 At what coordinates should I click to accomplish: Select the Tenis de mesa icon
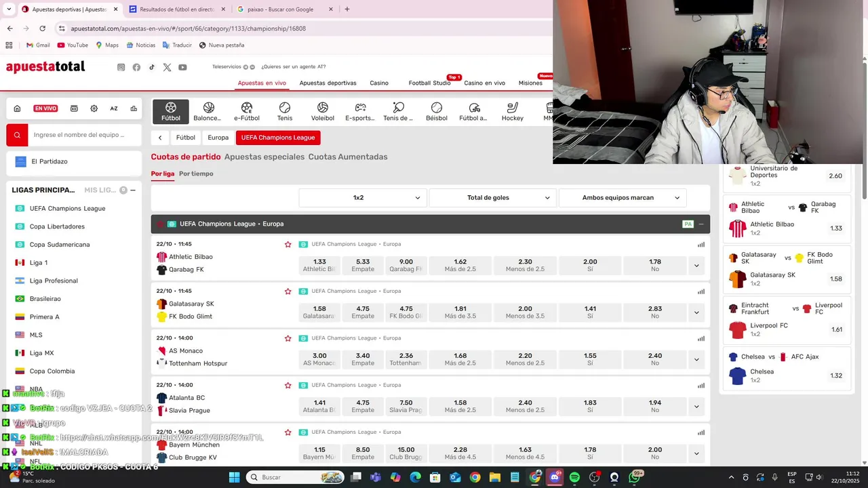pyautogui.click(x=398, y=111)
